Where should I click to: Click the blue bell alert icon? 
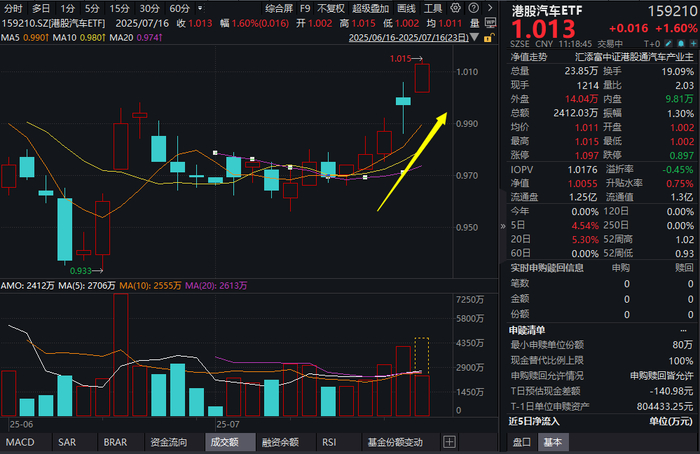(681, 43)
